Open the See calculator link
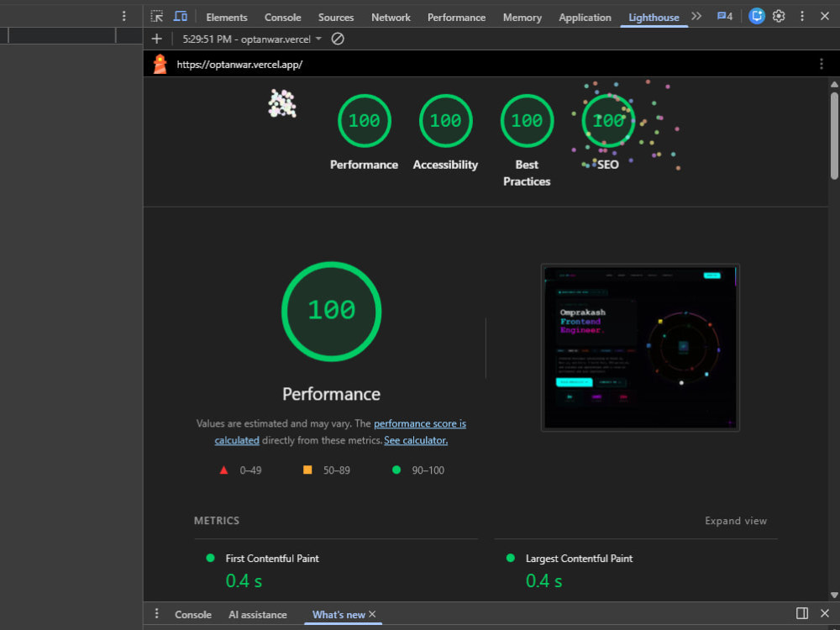The width and height of the screenshot is (840, 630). (x=416, y=440)
